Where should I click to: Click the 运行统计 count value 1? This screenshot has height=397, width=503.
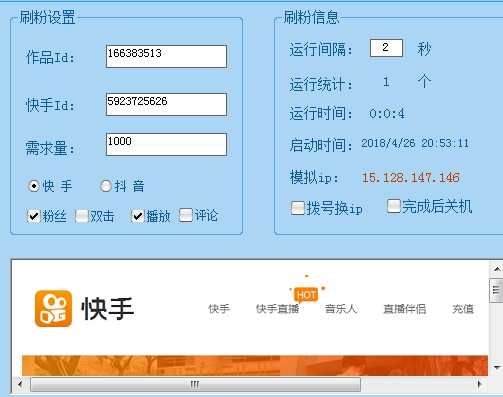[386, 82]
